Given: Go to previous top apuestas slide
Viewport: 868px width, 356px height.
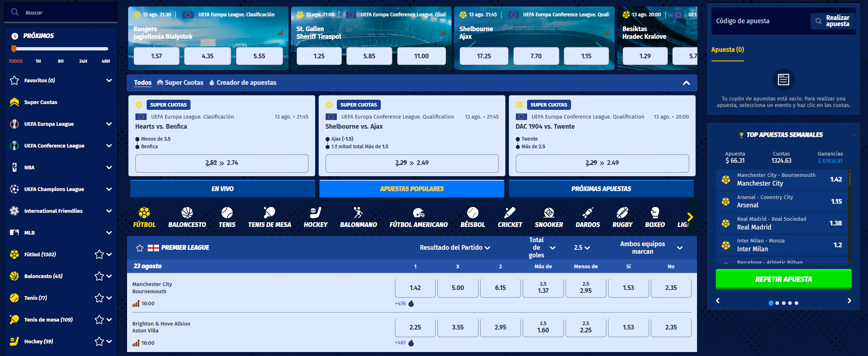Looking at the screenshot, I should point(718,301).
